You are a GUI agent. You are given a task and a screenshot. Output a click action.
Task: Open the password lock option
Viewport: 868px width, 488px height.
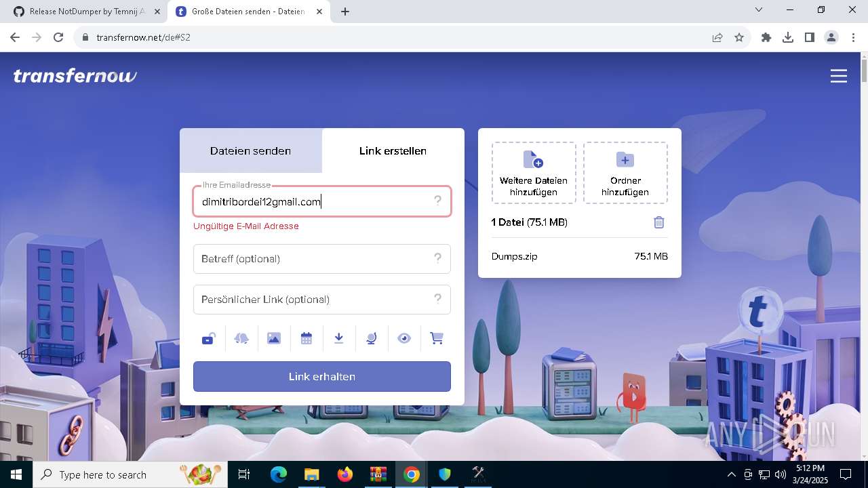click(x=209, y=338)
